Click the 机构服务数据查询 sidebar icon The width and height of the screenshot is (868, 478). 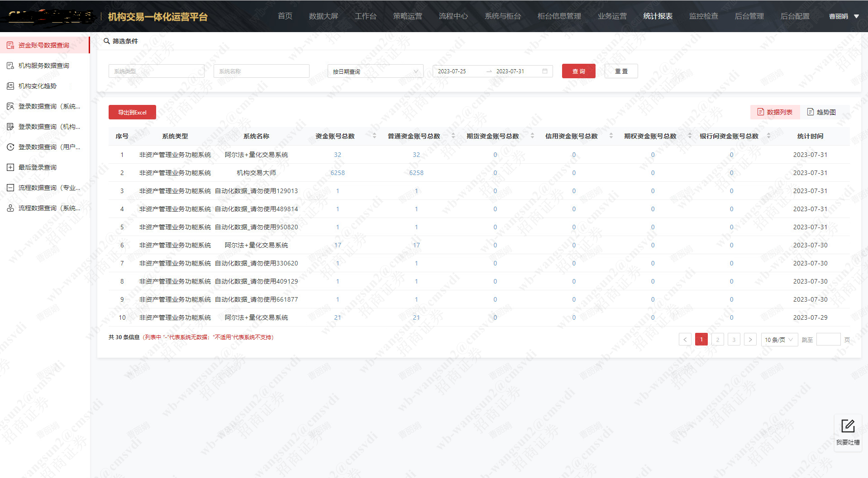click(10, 66)
